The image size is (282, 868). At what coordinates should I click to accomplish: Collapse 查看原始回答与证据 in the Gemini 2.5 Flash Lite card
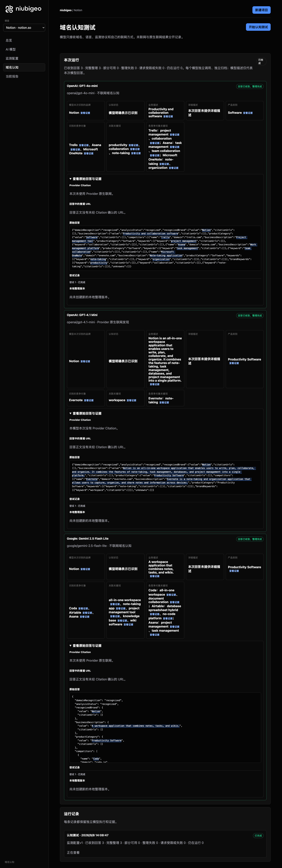85,646
